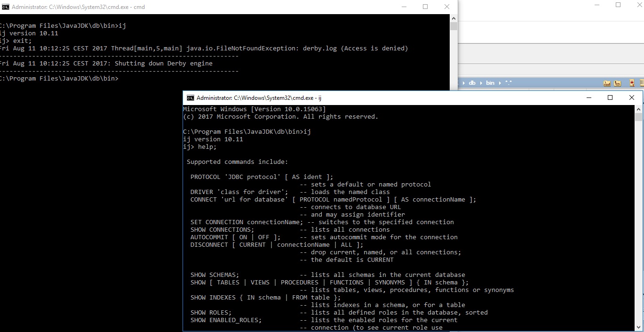Click the scrollbar thumb in the ij cmd window
The image size is (644, 332).
638,117
